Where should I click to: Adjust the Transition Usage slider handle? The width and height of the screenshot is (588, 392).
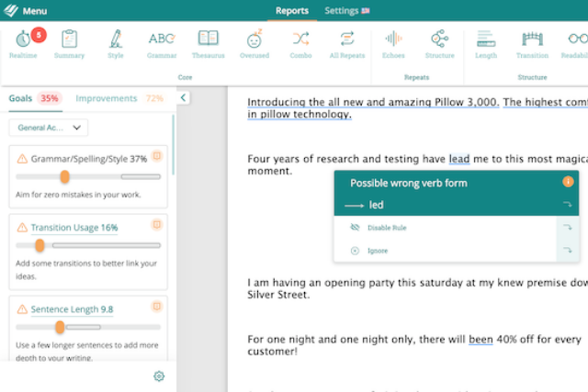coord(40,245)
